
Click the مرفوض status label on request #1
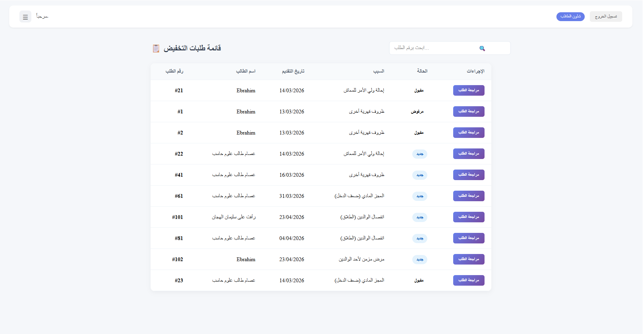click(418, 111)
